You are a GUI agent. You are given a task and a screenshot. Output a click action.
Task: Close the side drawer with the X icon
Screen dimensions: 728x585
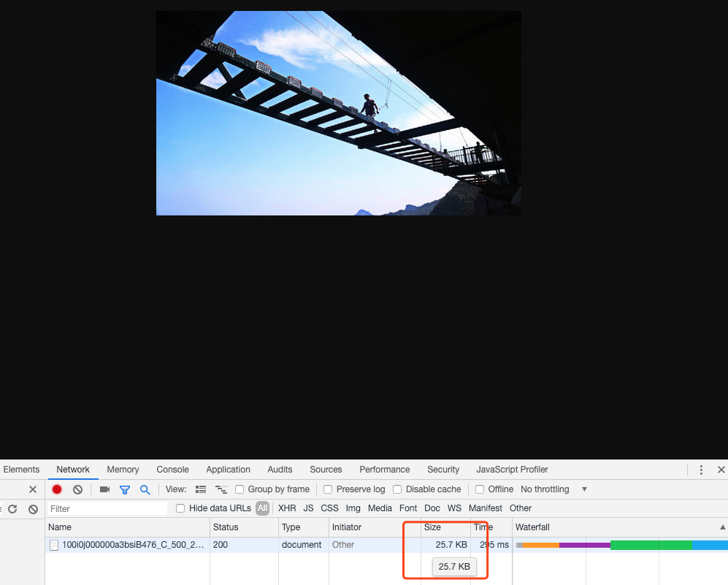tap(33, 489)
